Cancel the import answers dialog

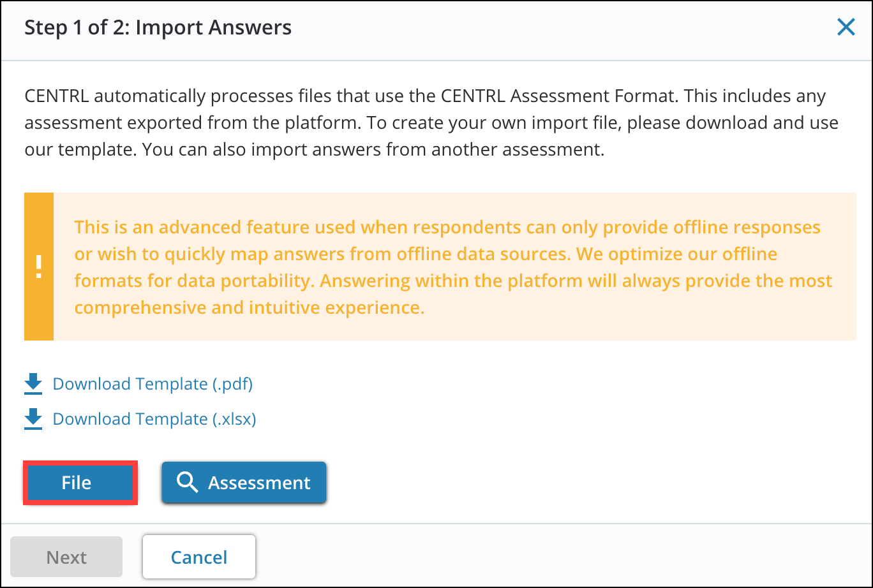tap(199, 557)
